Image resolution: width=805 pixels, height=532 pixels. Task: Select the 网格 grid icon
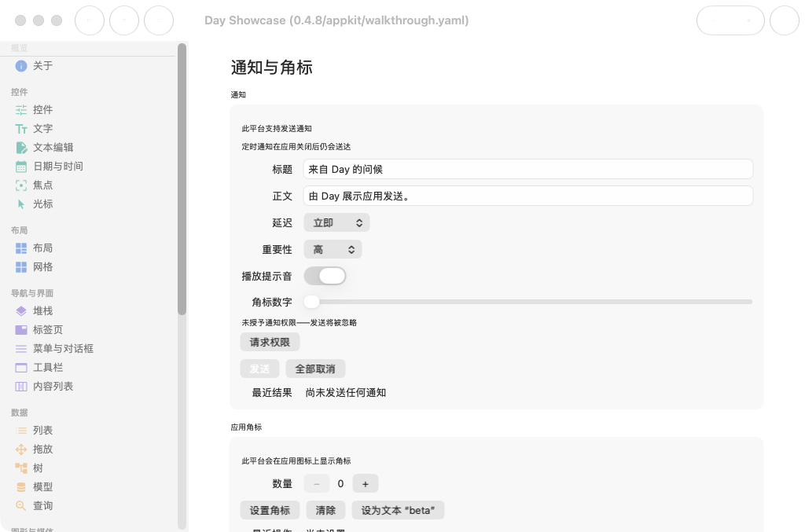click(x=21, y=267)
